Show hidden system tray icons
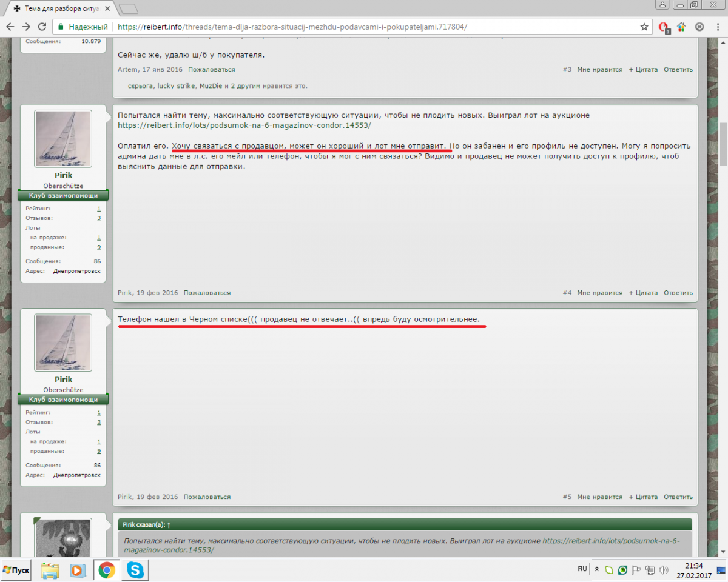Viewport: 728px width, 582px height. coord(597,570)
